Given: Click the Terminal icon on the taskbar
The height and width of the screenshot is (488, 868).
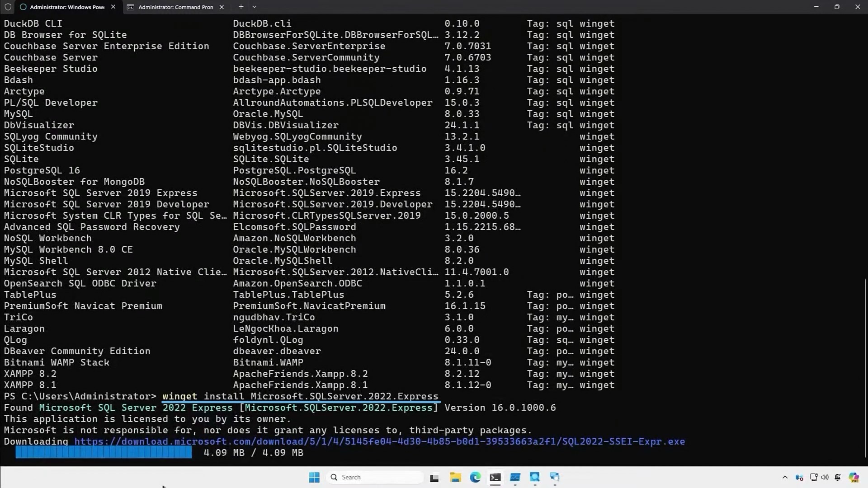Looking at the screenshot, I should pyautogui.click(x=495, y=477).
